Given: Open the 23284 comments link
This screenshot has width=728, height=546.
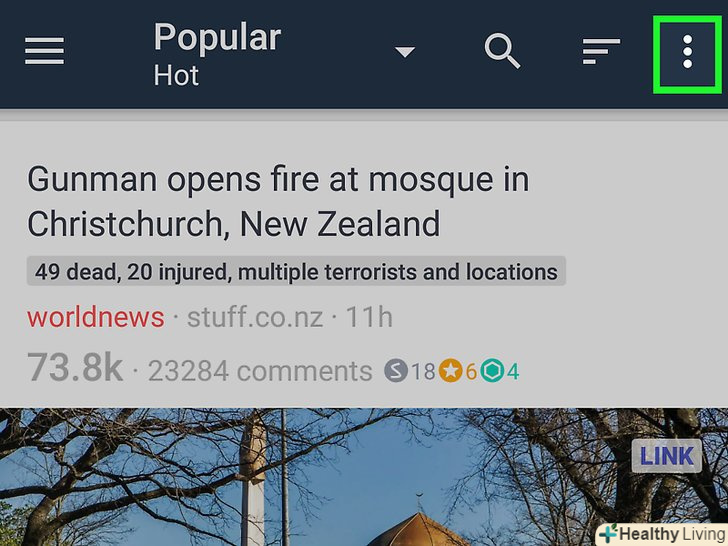Looking at the screenshot, I should point(260,371).
